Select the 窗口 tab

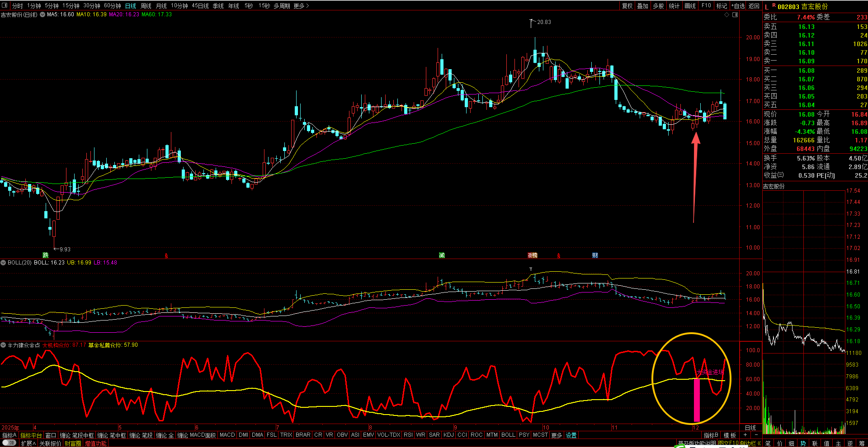[x=51, y=435]
